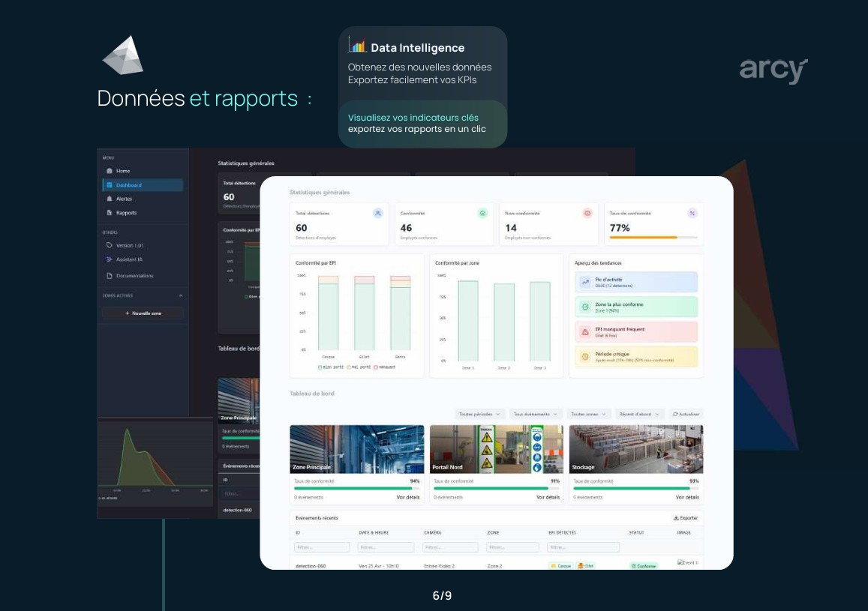
Task: Collapse the Zones Actives section chevron
Action: (180, 295)
